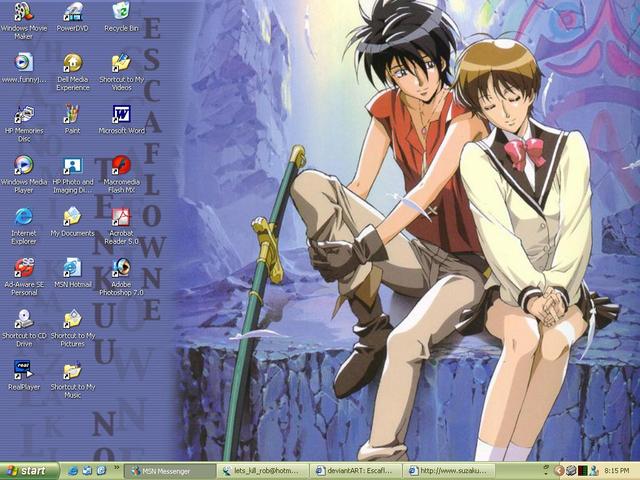Open MSN Messenger buddy tray icon
This screenshot has height=480, width=640.
[x=594, y=471]
